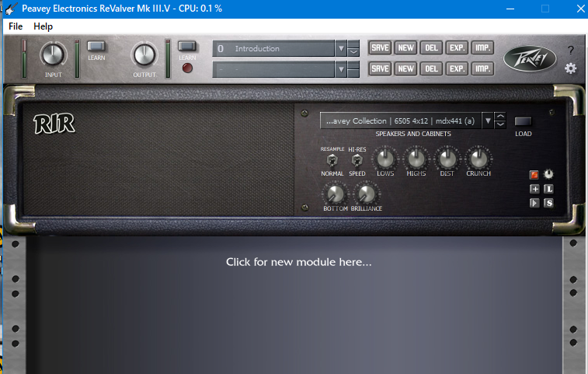The height and width of the screenshot is (374, 588).
Task: Click the small module level knob
Action: tap(548, 174)
